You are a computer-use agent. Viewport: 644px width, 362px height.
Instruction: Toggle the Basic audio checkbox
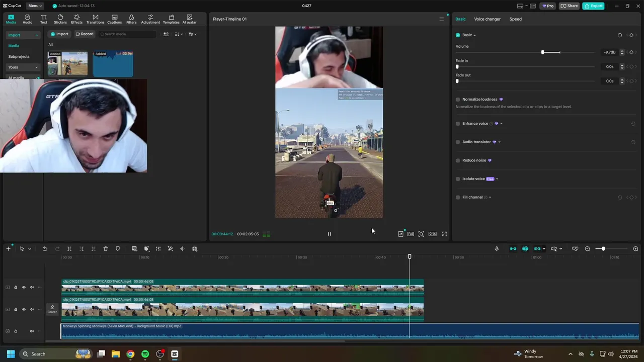pyautogui.click(x=458, y=35)
